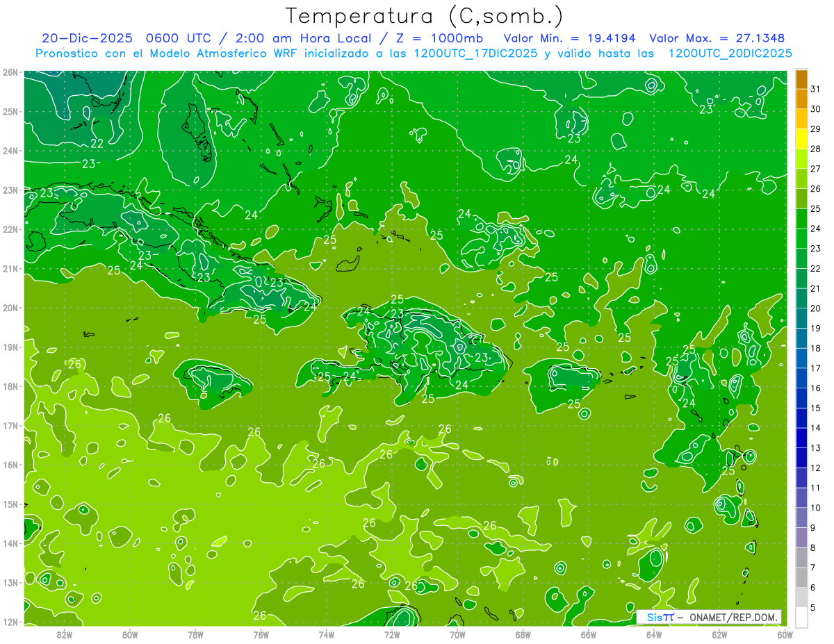Screen dimensions: 834x644
Task: Click latitude axis label '16N'
Action: (10, 465)
